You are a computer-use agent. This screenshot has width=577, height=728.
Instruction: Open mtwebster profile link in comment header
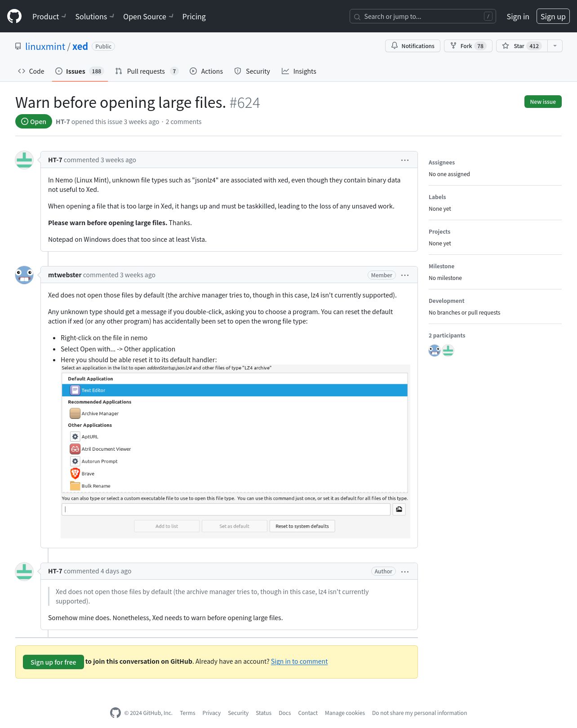[65, 275]
